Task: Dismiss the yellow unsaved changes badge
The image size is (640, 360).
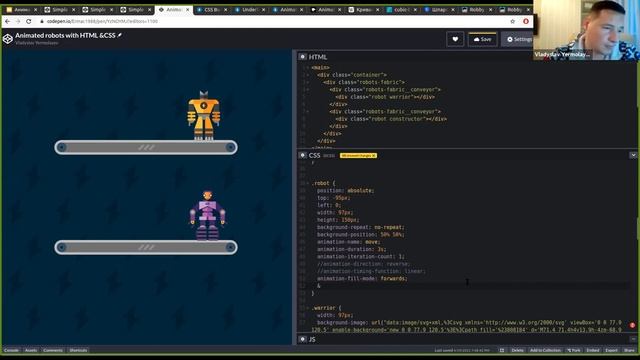Action: (x=373, y=156)
